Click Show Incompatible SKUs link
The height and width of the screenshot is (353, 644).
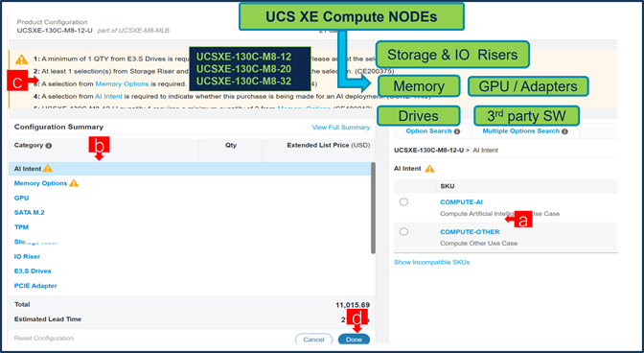[x=431, y=262]
